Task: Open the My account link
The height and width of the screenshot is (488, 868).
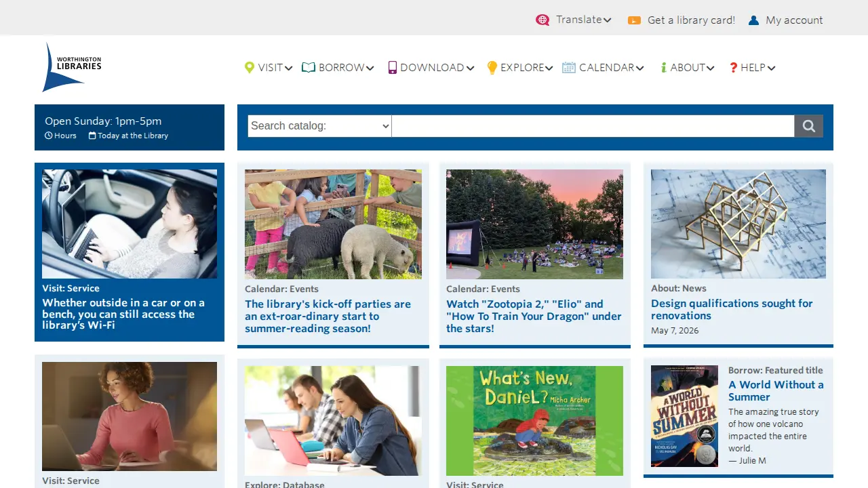Action: click(x=794, y=20)
